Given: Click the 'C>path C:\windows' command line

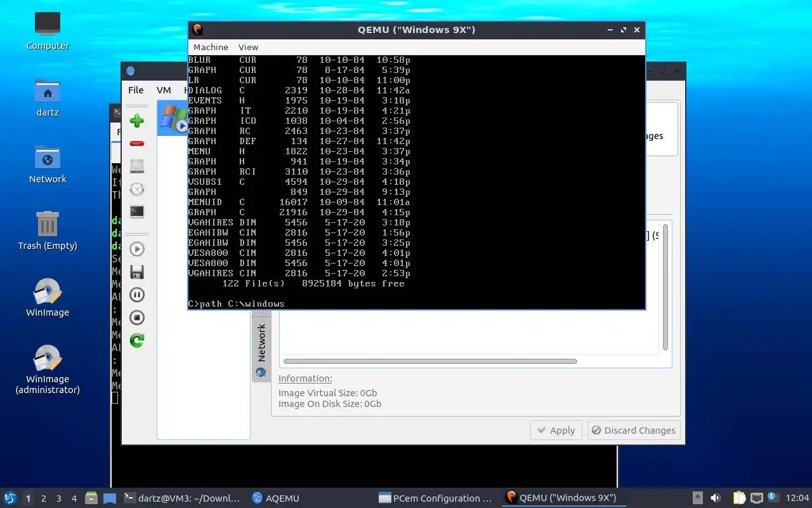Looking at the screenshot, I should tap(237, 304).
